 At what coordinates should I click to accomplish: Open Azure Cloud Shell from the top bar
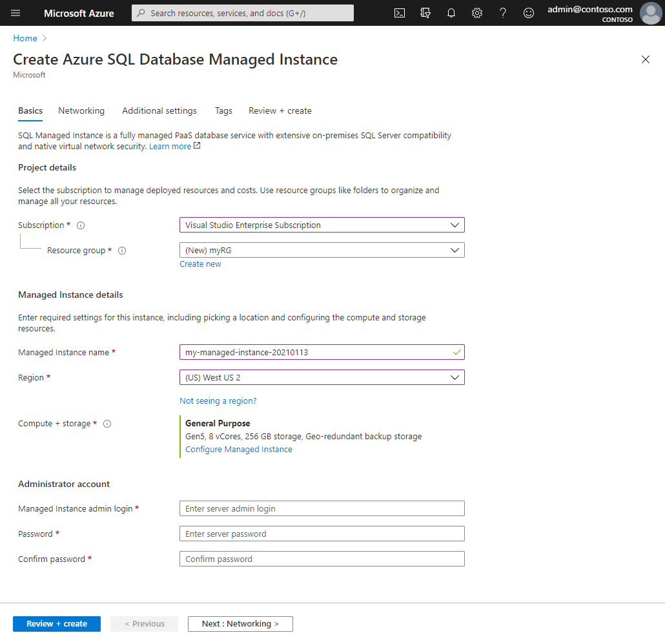click(x=399, y=13)
